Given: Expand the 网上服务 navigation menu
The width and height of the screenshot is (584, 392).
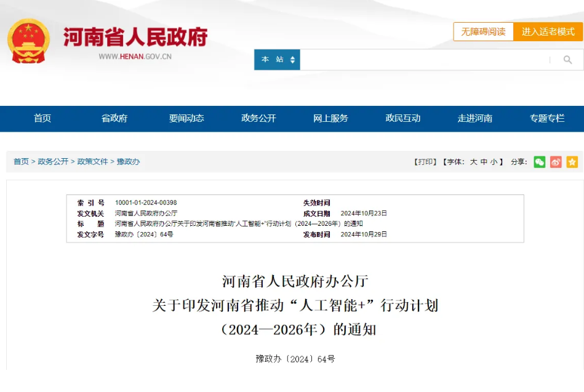Looking at the screenshot, I should [330, 119].
